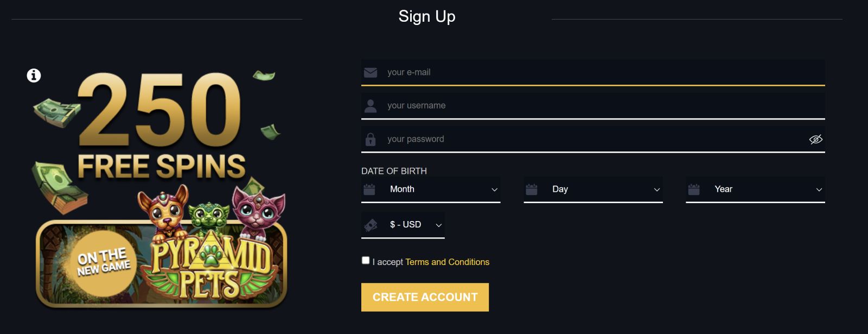Click the info icon beside the promo banner
Screen dimensions: 868x334
[34, 75]
